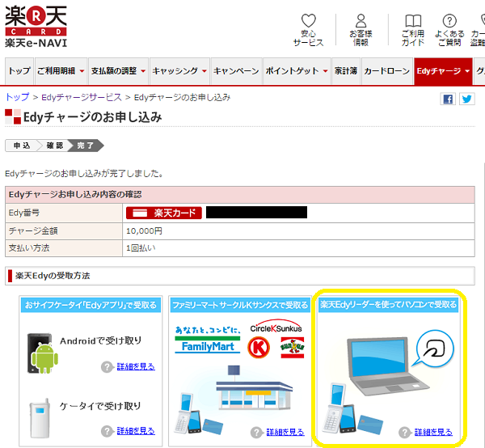Click the Android robot phone image

42,353
